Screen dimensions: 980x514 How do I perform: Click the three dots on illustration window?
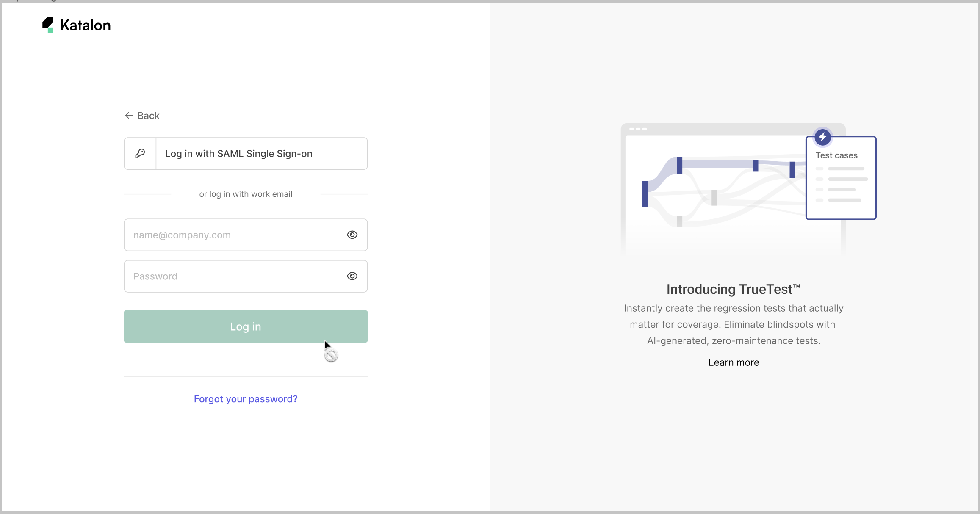pos(638,129)
